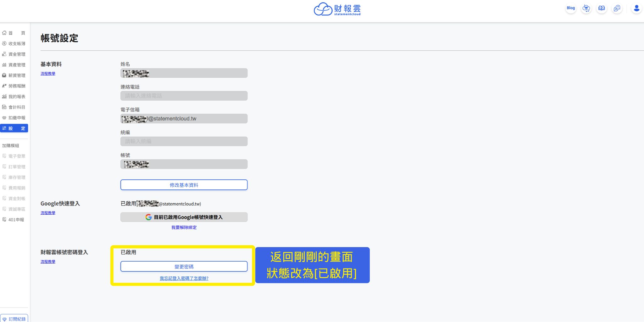
Task: Open the user profile avatar icon
Action: 636,8
